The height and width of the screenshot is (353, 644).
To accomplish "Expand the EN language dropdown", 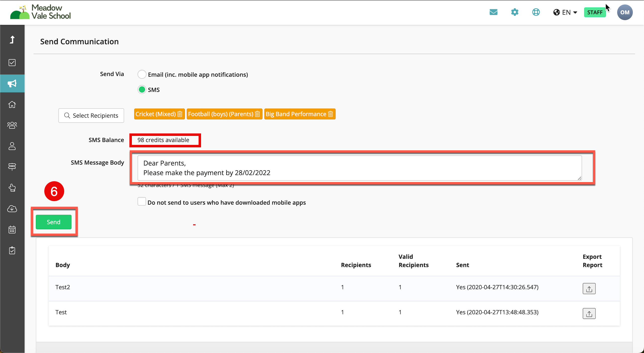I will pos(565,12).
